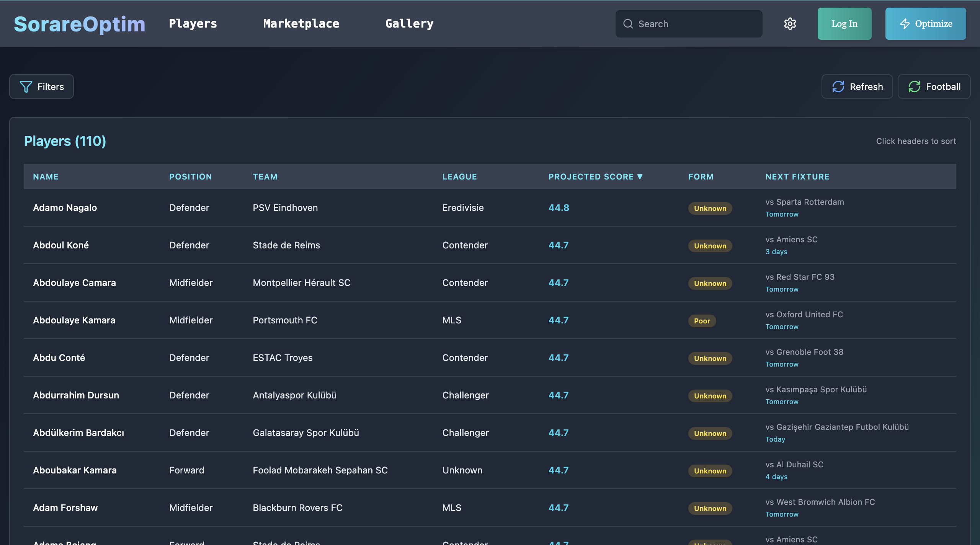
Task: Click the Refresh arrows icon
Action: [x=838, y=86]
